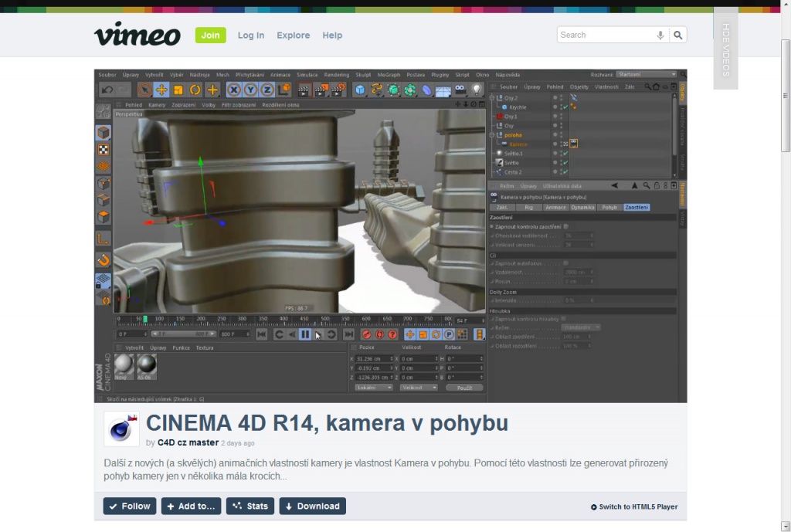
Task: Open the Velikost coordinate dropdown
Action: pyautogui.click(x=419, y=388)
